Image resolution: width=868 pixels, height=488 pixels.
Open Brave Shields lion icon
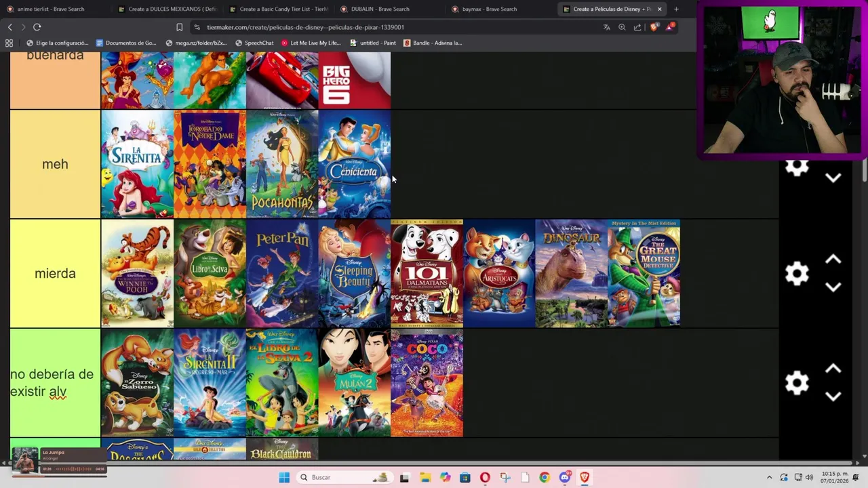654,27
